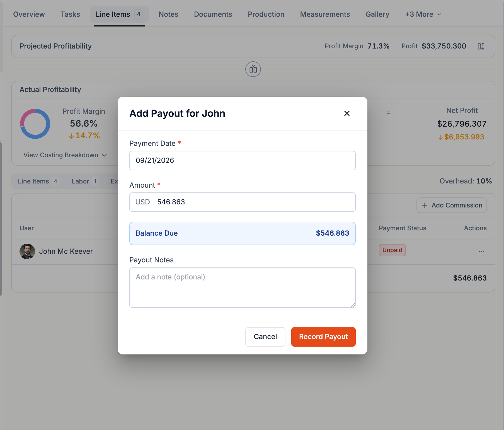Viewport: 504px width, 430px height.
Task: Open the actions ellipsis for John Mc Keever
Action: 481,251
